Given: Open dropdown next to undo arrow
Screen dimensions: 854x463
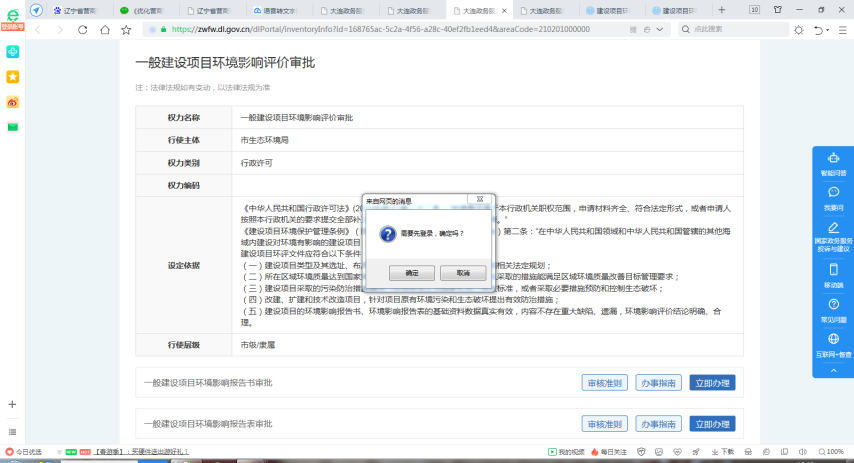Looking at the screenshot, I should tap(827, 31).
